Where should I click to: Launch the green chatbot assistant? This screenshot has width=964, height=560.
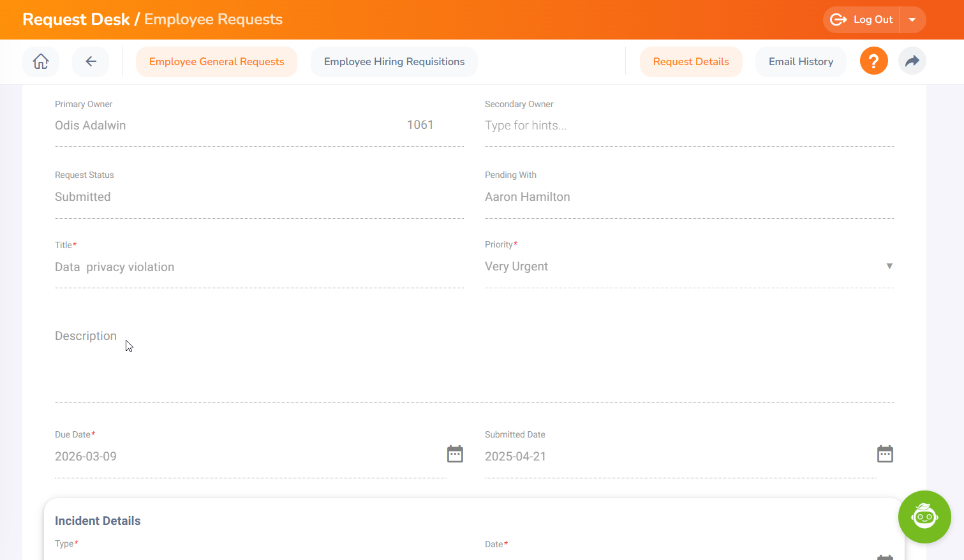click(924, 517)
